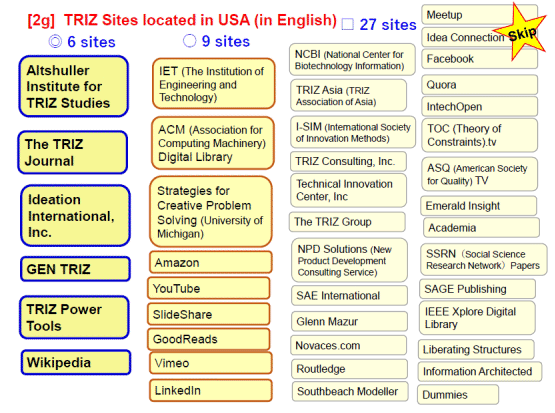Open Altshuller Institute for TRIZ Studies box
The image size is (555, 413).
tap(73, 86)
